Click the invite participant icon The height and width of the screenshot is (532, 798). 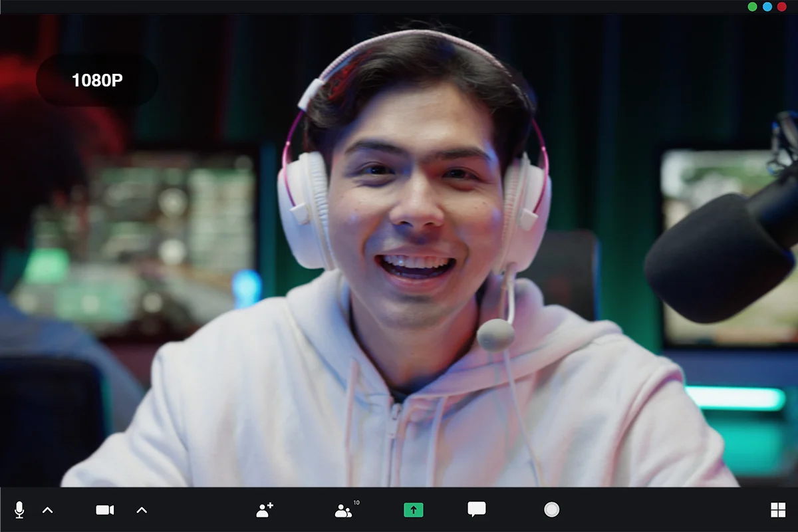point(265,510)
